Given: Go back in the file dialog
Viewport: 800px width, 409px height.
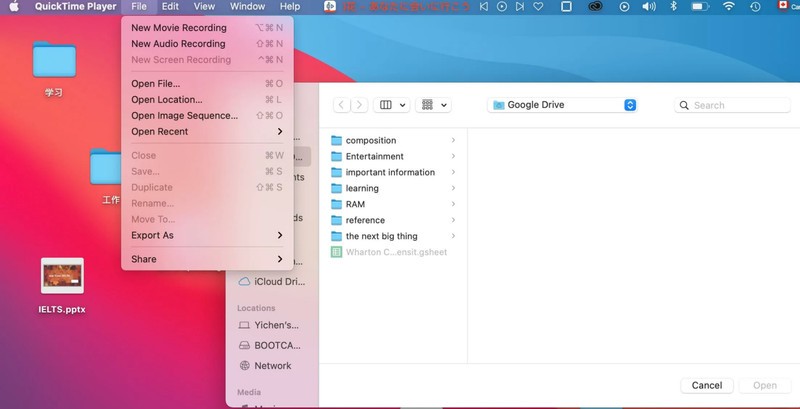Looking at the screenshot, I should click(x=341, y=105).
